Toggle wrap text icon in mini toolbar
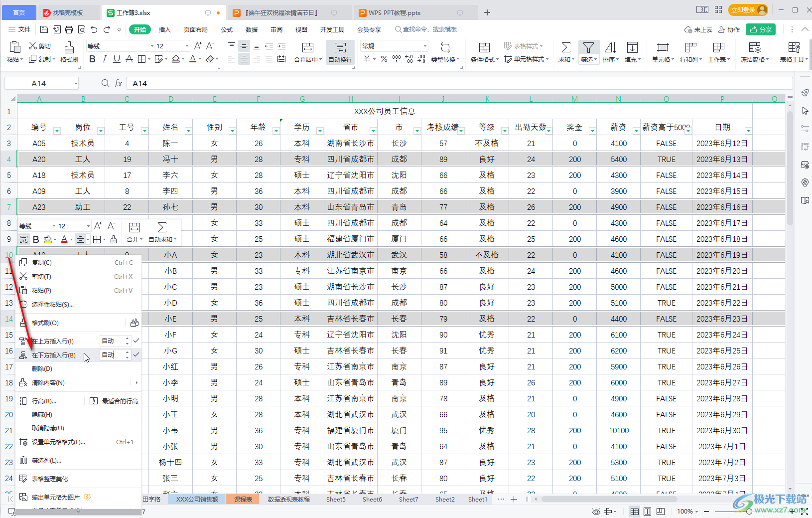 point(23,240)
